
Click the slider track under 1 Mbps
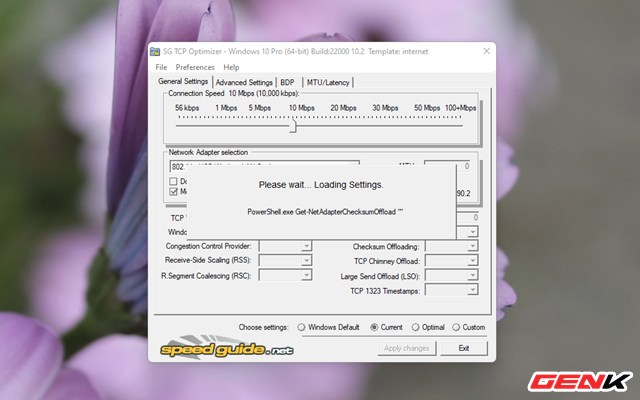(226, 126)
